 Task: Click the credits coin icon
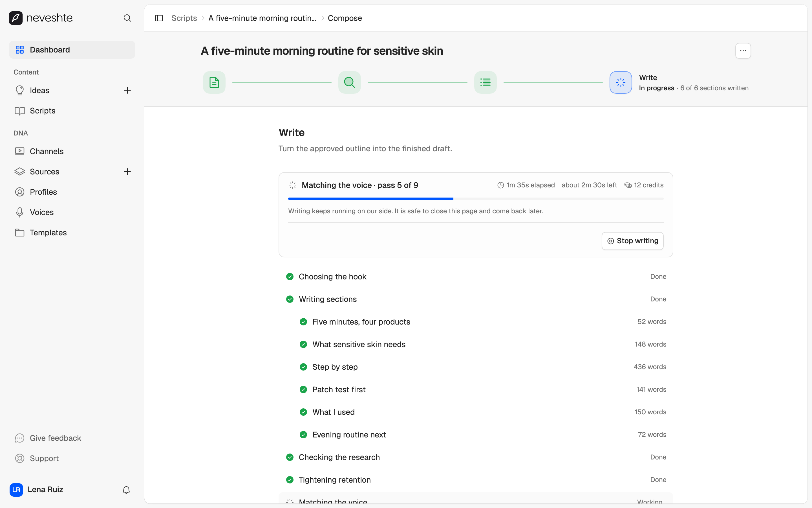[x=628, y=185]
